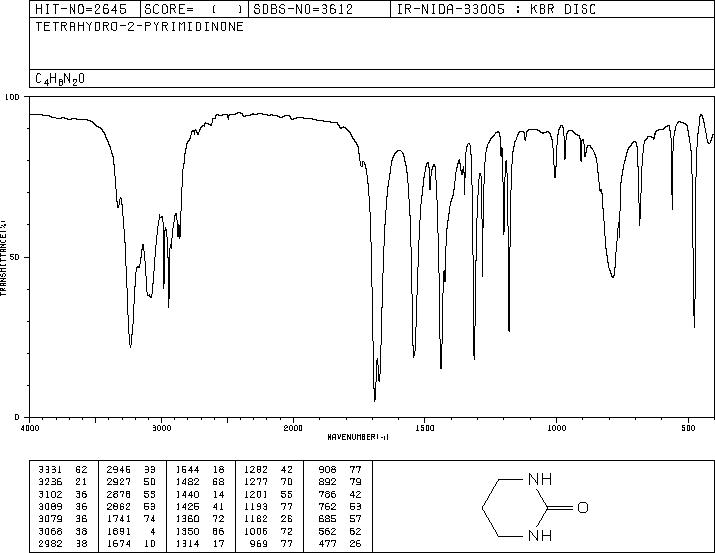715x553 pixels.
Task: Click the 500 wavenumber axis label
Action: click(688, 428)
